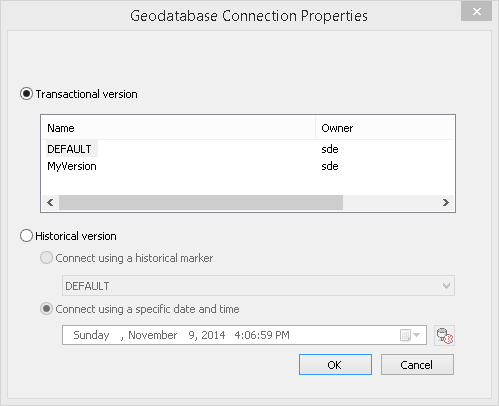The height and width of the screenshot is (406, 499).
Task: Click the Name column header
Action: point(178,128)
